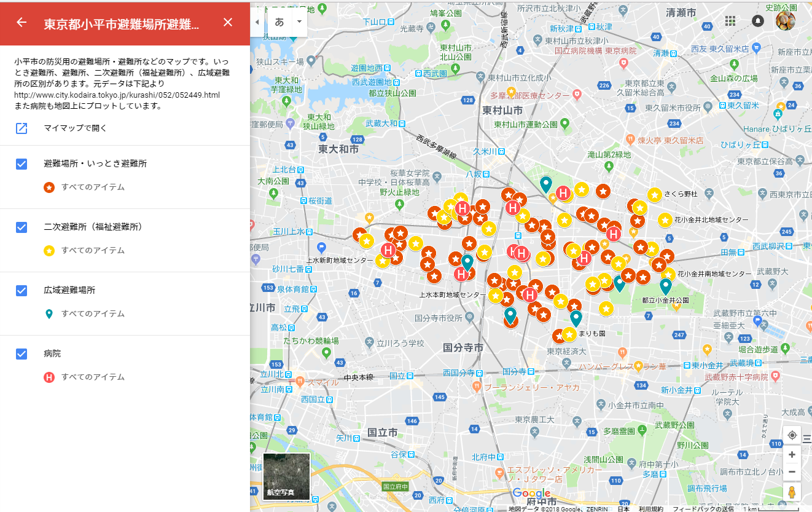Open the Google apps grid icon
The image size is (812, 512).
[x=730, y=20]
